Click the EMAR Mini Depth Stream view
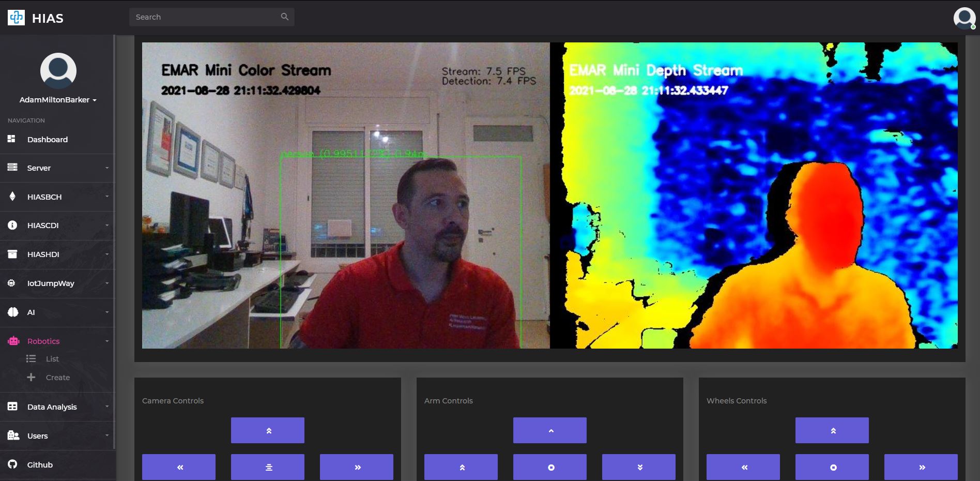Image resolution: width=980 pixels, height=481 pixels. click(x=754, y=196)
